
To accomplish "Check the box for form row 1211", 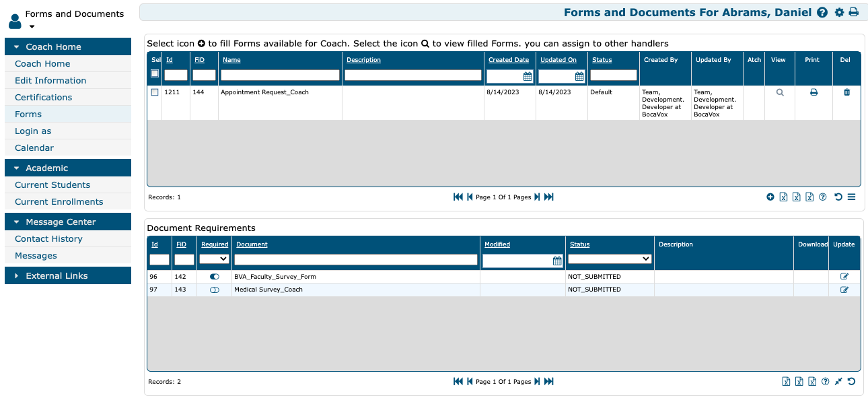I will (155, 92).
